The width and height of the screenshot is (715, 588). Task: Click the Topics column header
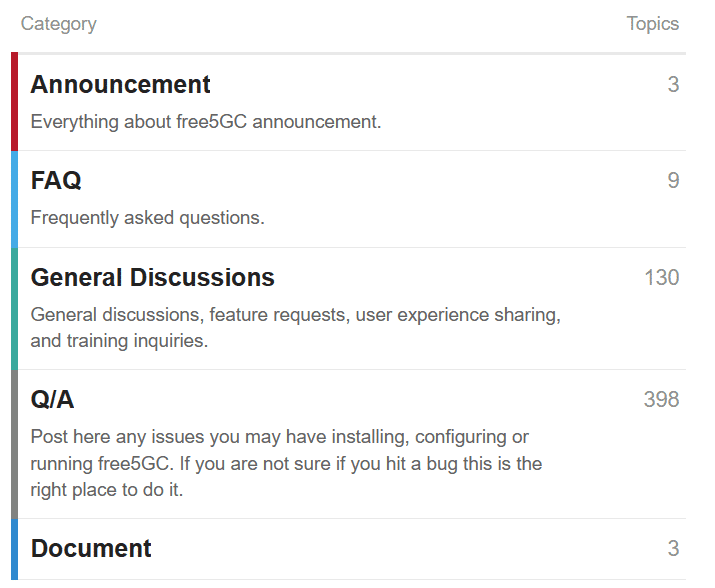point(653,24)
